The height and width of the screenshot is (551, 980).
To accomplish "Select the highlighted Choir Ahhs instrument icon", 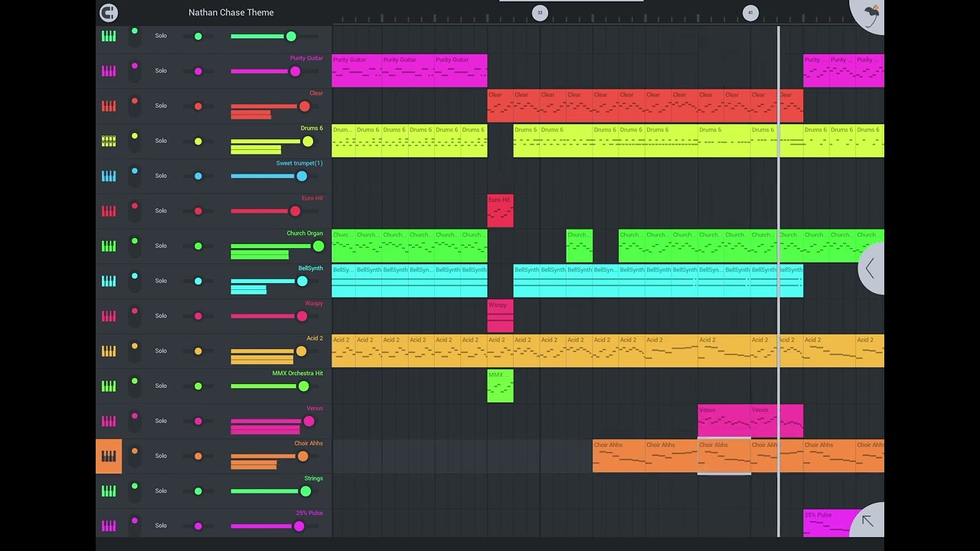I will (x=109, y=456).
